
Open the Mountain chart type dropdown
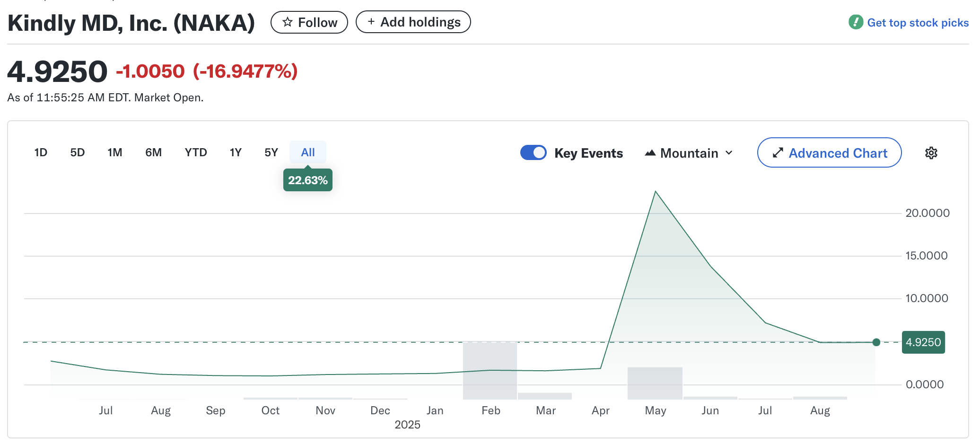point(689,153)
